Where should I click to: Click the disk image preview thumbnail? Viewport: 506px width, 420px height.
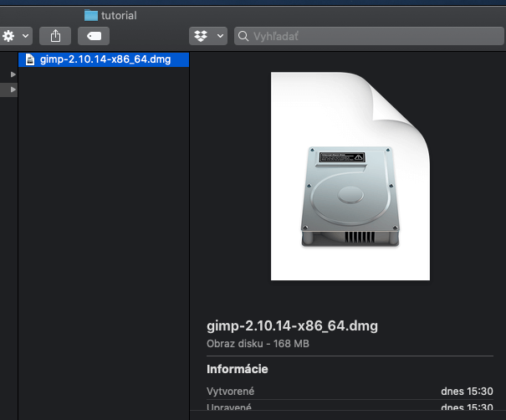tap(350, 176)
